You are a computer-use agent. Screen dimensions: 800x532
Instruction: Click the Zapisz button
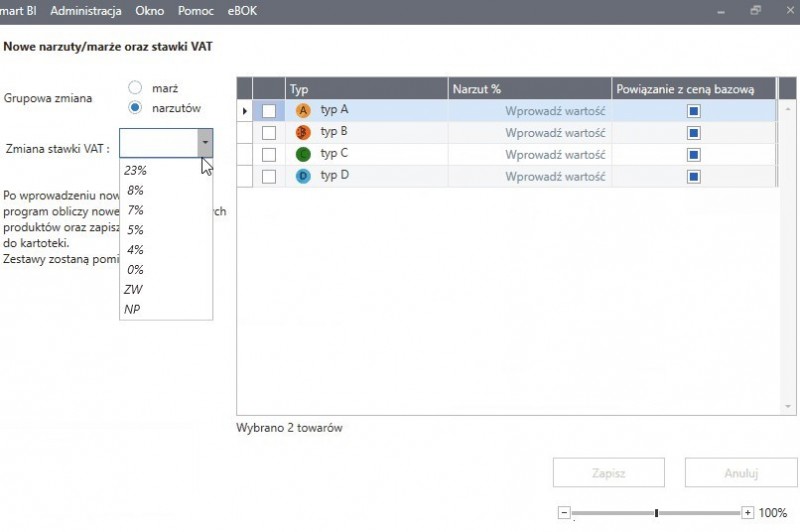point(609,473)
